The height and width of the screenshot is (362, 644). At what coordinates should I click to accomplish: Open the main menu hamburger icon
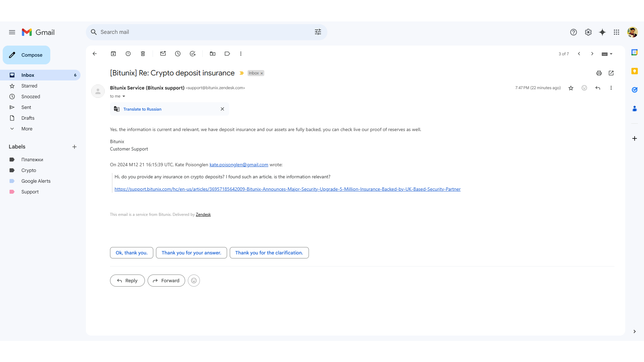tap(12, 32)
